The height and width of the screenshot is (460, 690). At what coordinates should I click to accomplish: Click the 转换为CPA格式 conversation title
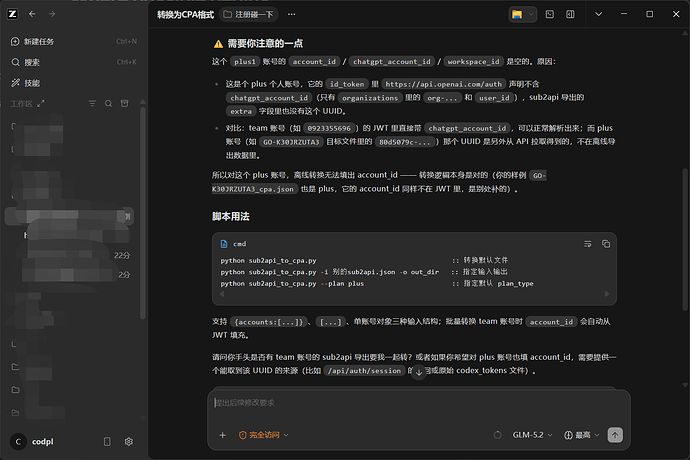coord(185,15)
